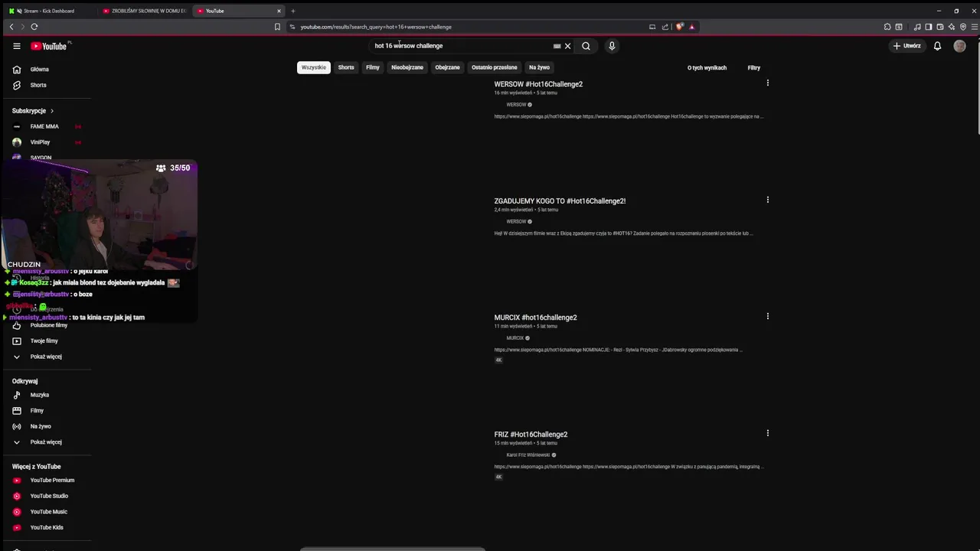Clear the search box with the X icon
980x551 pixels.
[567, 46]
